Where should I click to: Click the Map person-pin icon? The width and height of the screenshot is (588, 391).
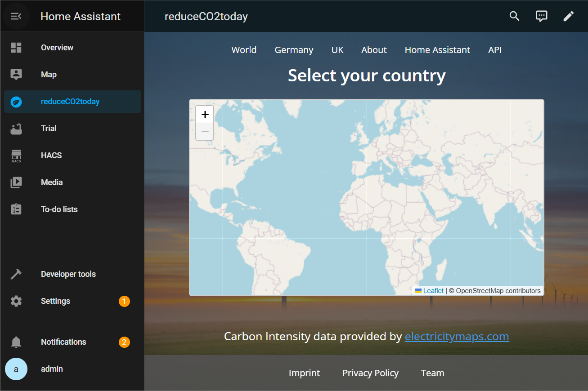tap(16, 75)
